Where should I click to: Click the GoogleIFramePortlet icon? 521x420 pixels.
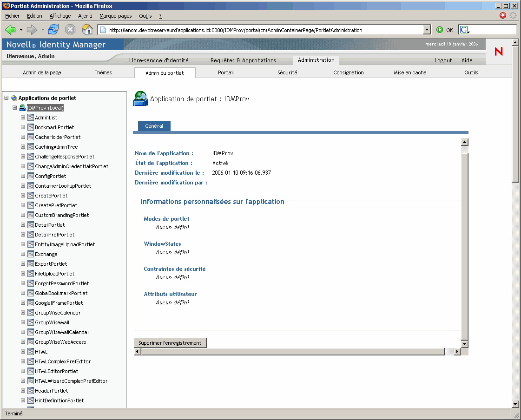point(31,303)
